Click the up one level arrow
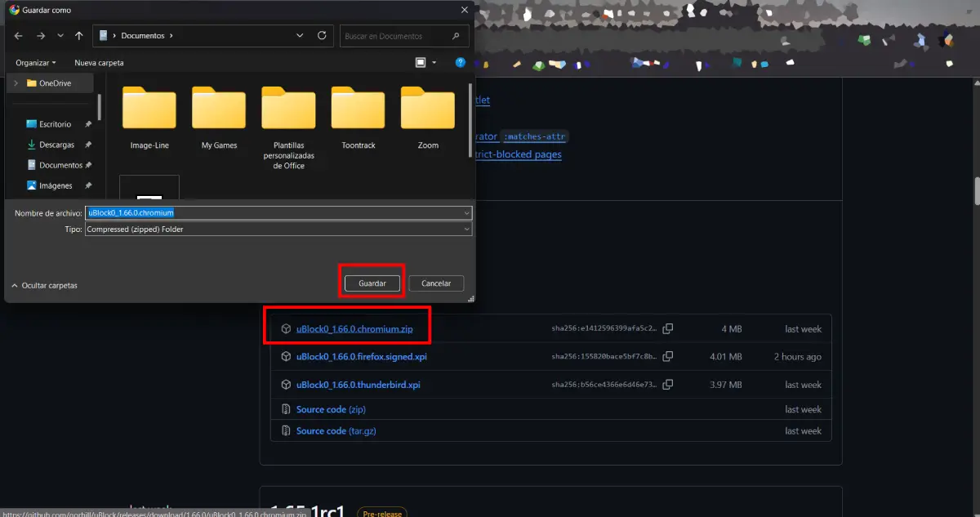980x517 pixels. 79,36
